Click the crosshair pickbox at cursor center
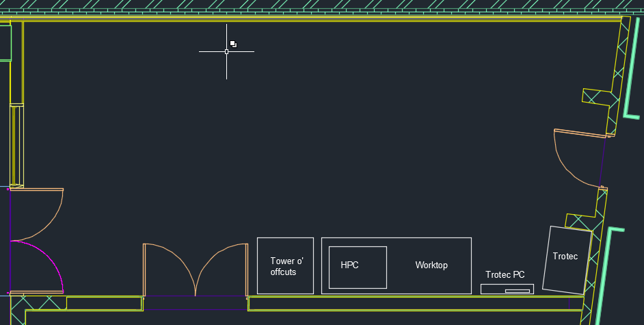Screen dimensions: 644x325 pyautogui.click(x=226, y=51)
